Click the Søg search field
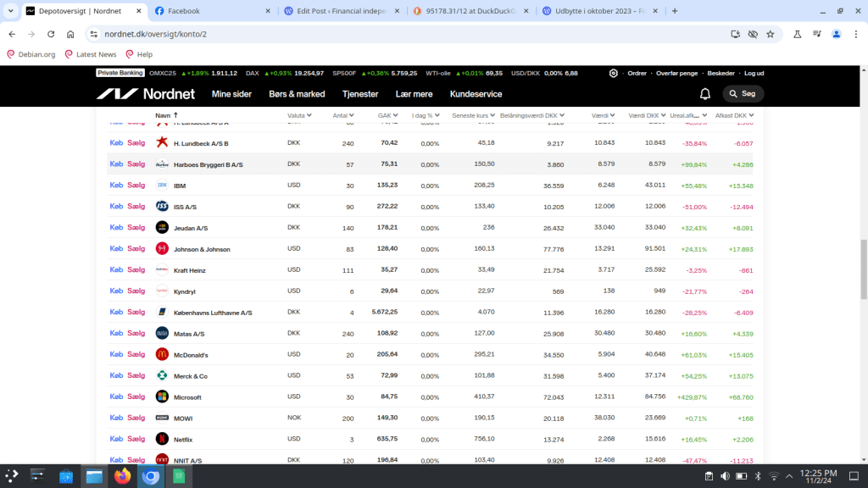 click(x=743, y=94)
